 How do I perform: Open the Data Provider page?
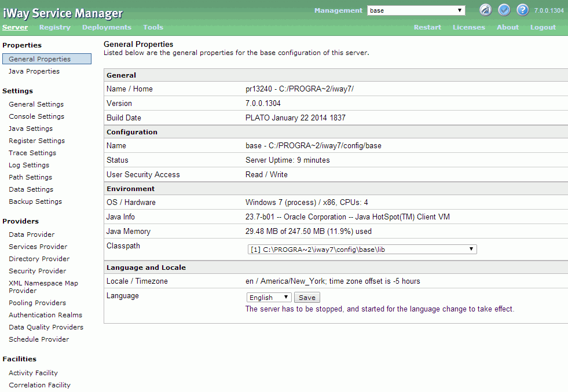32,235
